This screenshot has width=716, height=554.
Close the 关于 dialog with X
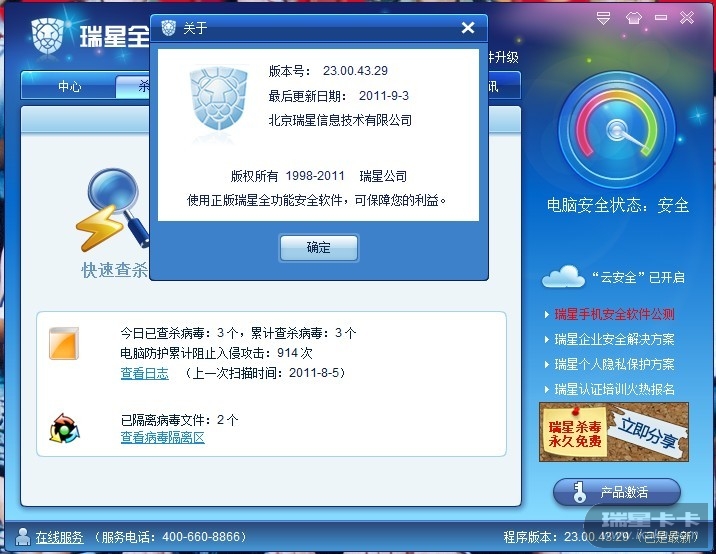tap(468, 28)
